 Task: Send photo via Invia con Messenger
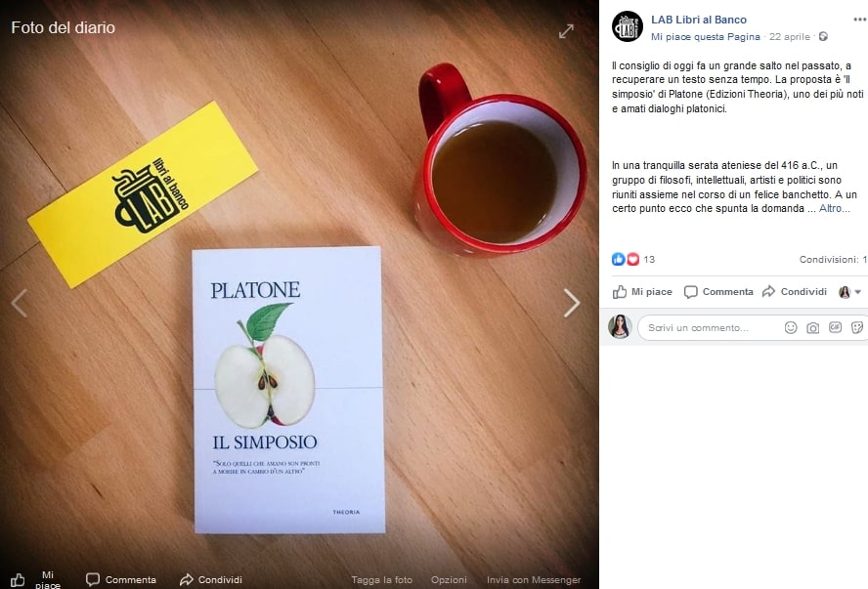point(534,579)
